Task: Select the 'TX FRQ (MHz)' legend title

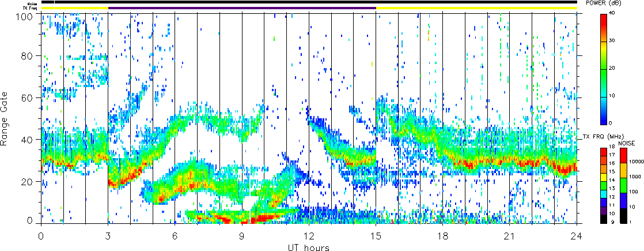Action: (603, 137)
